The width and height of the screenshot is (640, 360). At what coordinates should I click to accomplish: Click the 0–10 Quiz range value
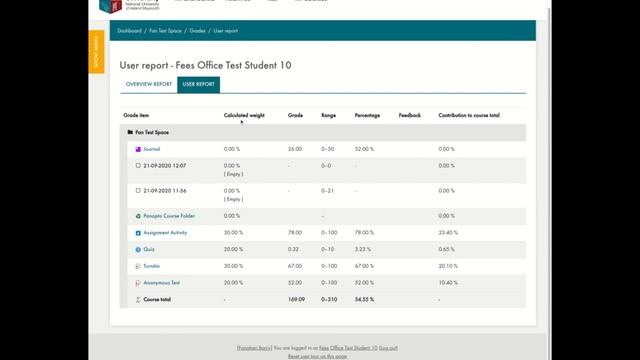click(327, 249)
